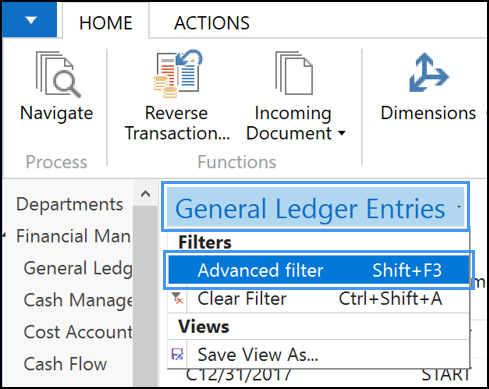489x389 pixels.
Task: Open Cash Flow in navigation pane
Action: pos(65,364)
